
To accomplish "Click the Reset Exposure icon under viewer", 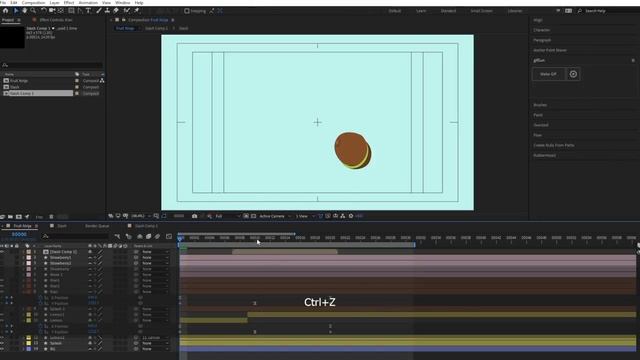I will click(x=351, y=216).
